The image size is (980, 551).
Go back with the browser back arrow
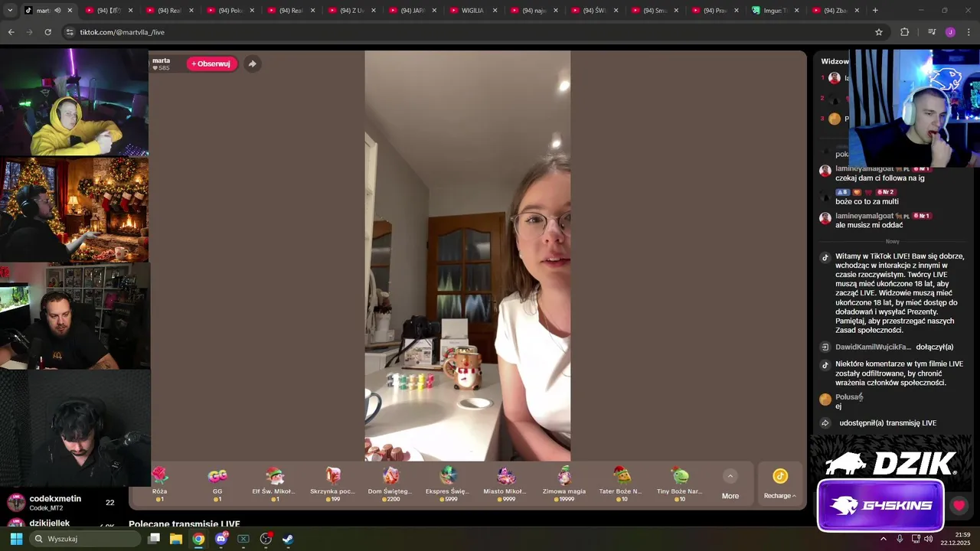[11, 32]
